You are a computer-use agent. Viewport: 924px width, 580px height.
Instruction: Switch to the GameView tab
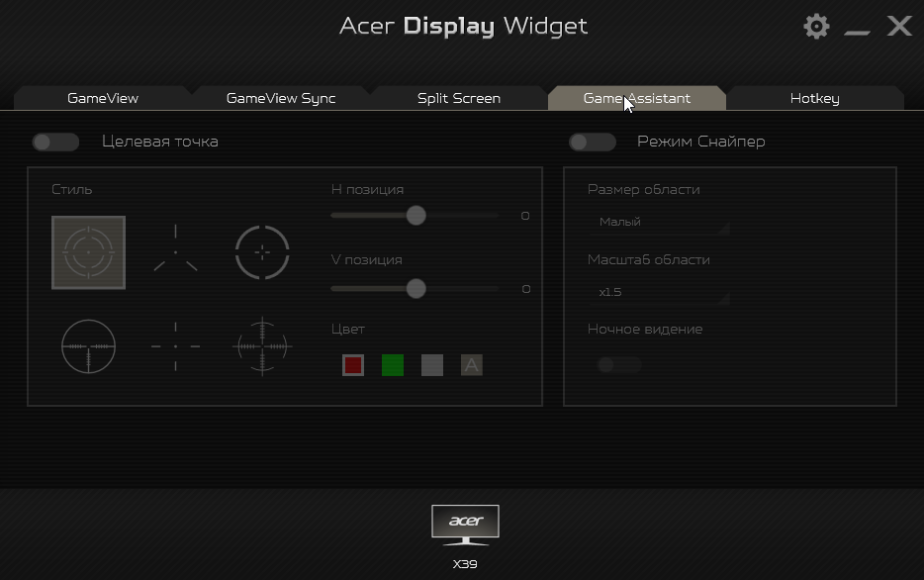pyautogui.click(x=103, y=98)
